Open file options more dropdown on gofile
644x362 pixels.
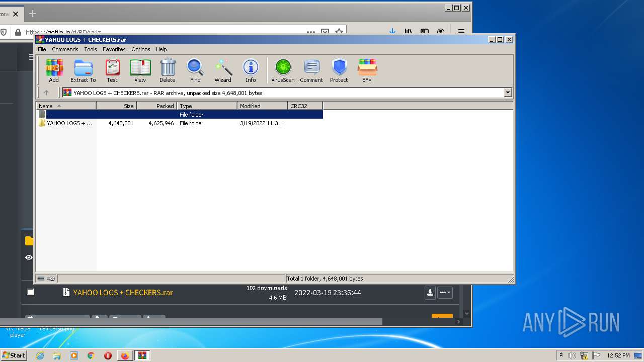(x=445, y=293)
